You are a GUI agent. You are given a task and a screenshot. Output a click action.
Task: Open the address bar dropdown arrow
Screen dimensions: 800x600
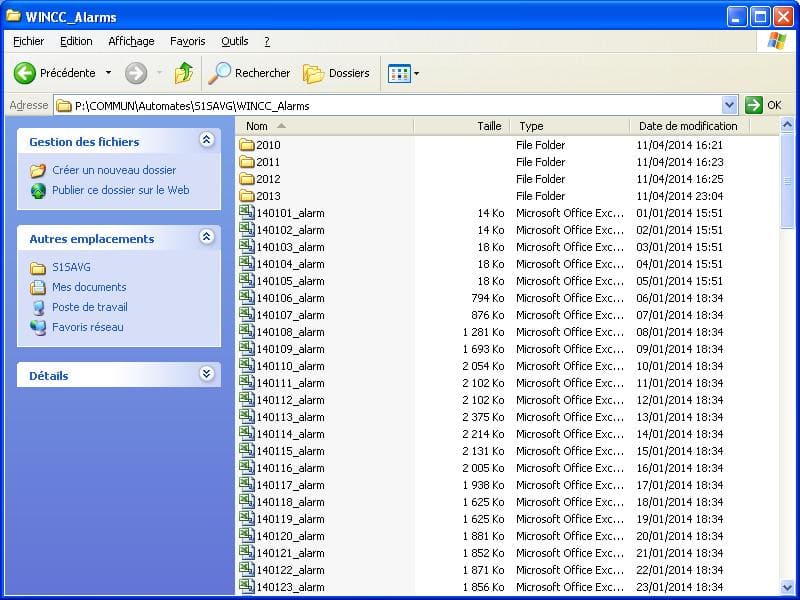point(729,105)
